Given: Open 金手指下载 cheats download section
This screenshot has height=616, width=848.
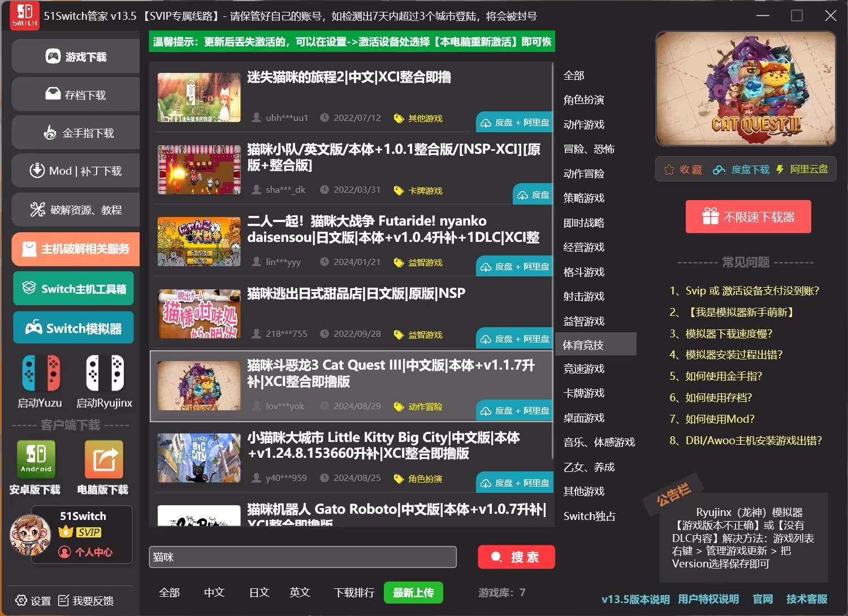Looking at the screenshot, I should pyautogui.click(x=76, y=132).
